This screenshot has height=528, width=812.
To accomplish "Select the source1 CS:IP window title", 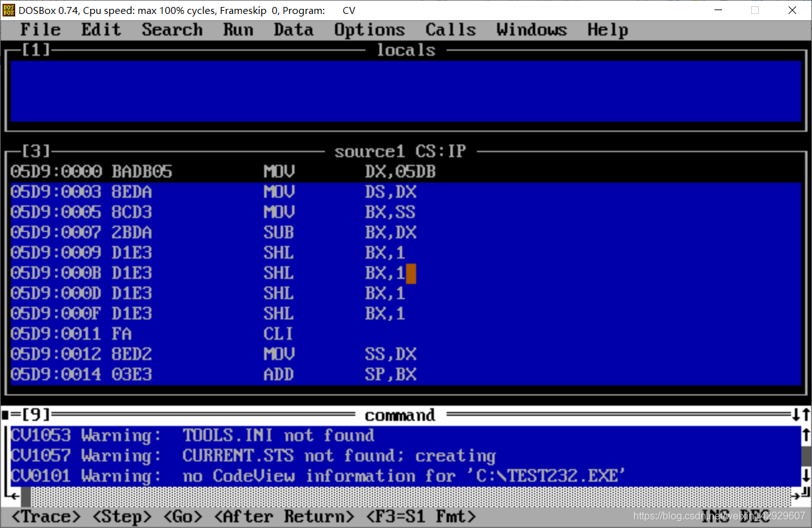I will coord(400,151).
